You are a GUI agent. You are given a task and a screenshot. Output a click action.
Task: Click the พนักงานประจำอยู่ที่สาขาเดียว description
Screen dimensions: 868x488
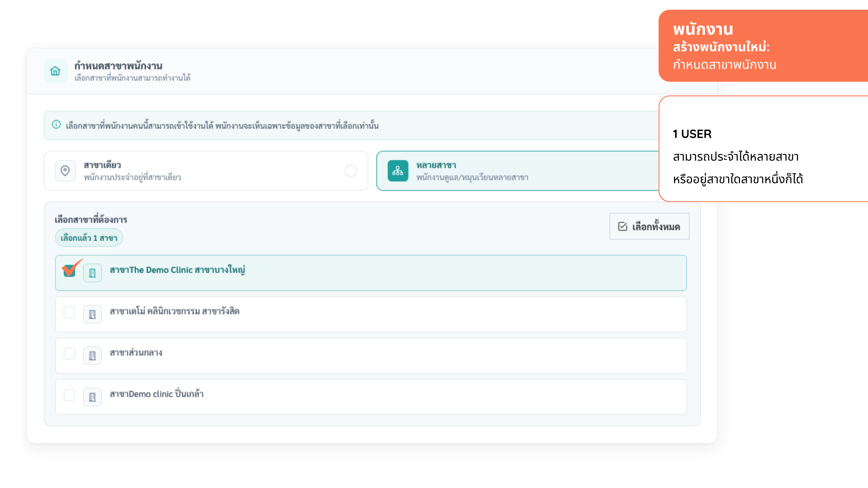(x=132, y=178)
